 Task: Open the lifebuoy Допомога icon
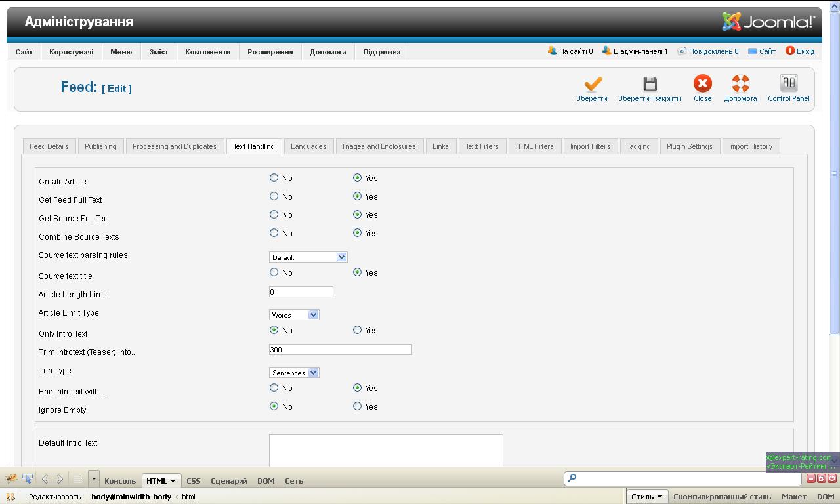[x=740, y=83]
